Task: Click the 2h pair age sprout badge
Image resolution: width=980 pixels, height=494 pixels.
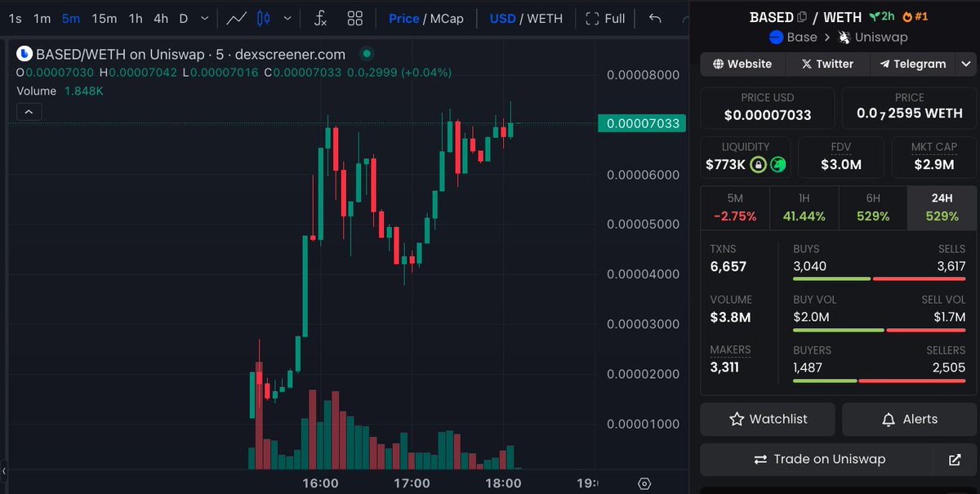Action: click(882, 16)
